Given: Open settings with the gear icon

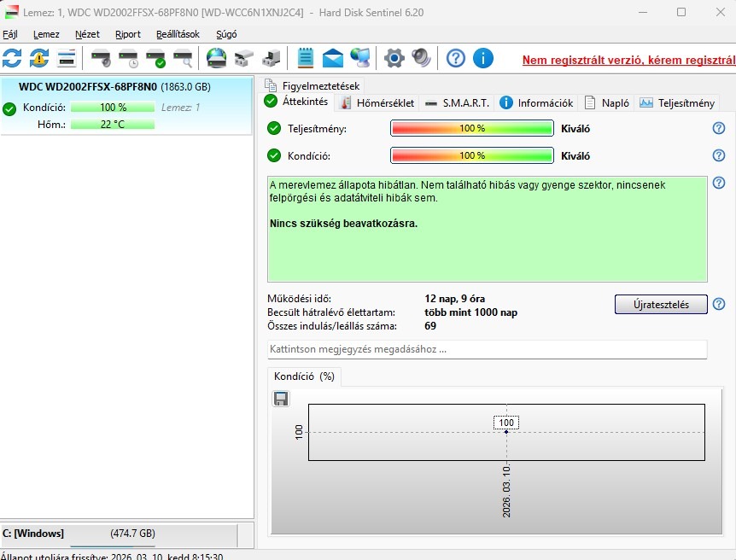Looking at the screenshot, I should pos(394,59).
